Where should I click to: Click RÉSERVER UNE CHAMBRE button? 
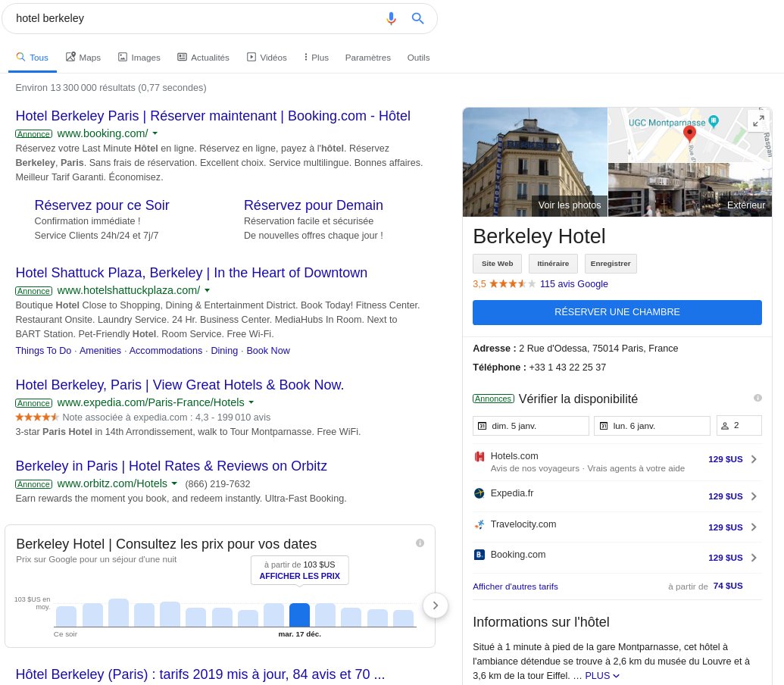(x=617, y=312)
